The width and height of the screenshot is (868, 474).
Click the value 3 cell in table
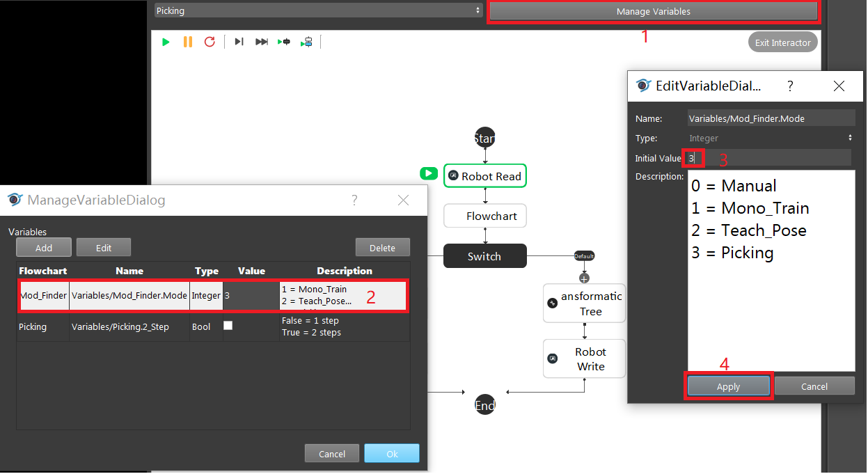coord(251,295)
